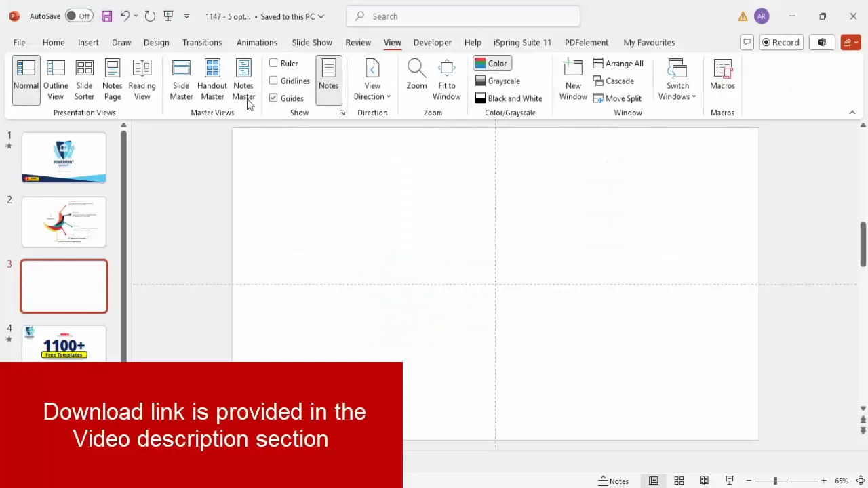Arrange All windows
Viewport: 868px width, 488px height.
(x=618, y=64)
